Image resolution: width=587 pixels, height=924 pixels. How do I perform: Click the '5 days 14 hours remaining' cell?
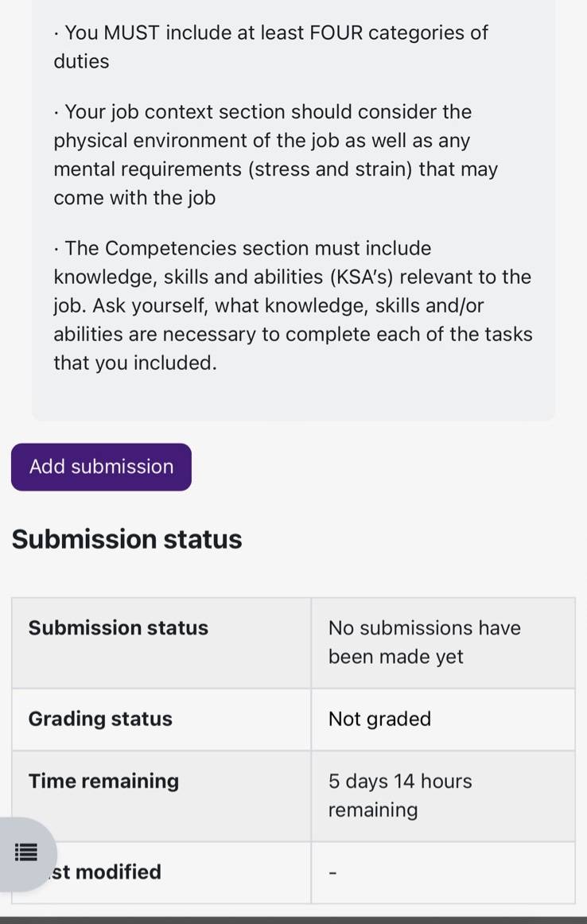point(443,795)
